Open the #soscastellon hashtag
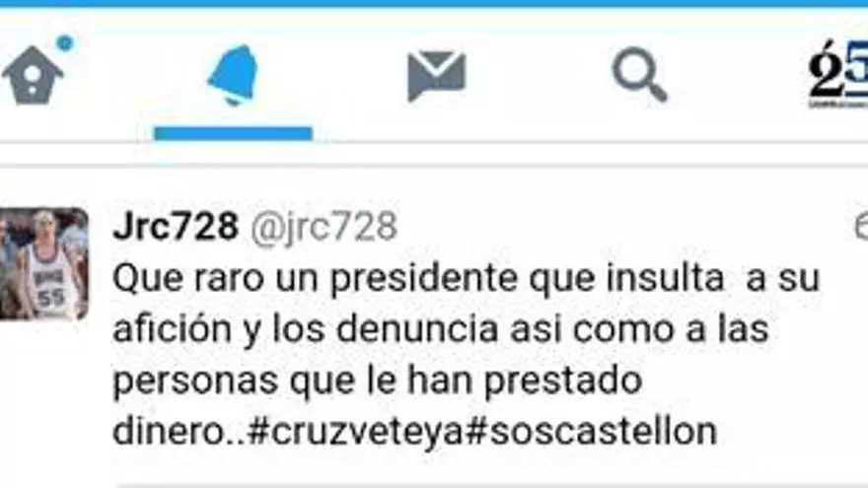This screenshot has width=868, height=488. (x=591, y=432)
